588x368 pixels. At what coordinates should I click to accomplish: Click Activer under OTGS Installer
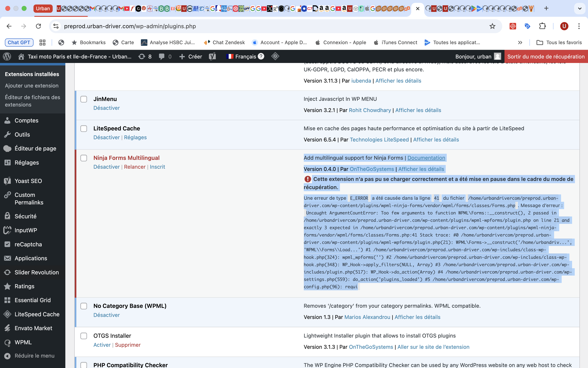102,345
